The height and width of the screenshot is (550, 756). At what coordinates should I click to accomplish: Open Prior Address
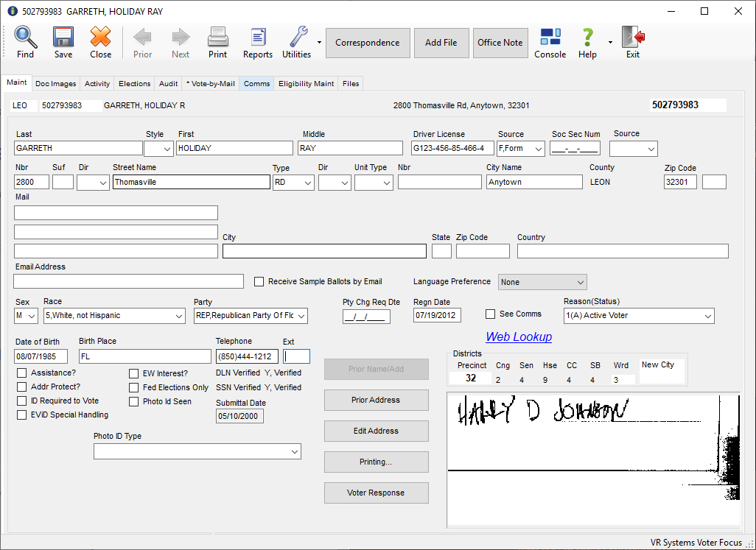pos(376,401)
